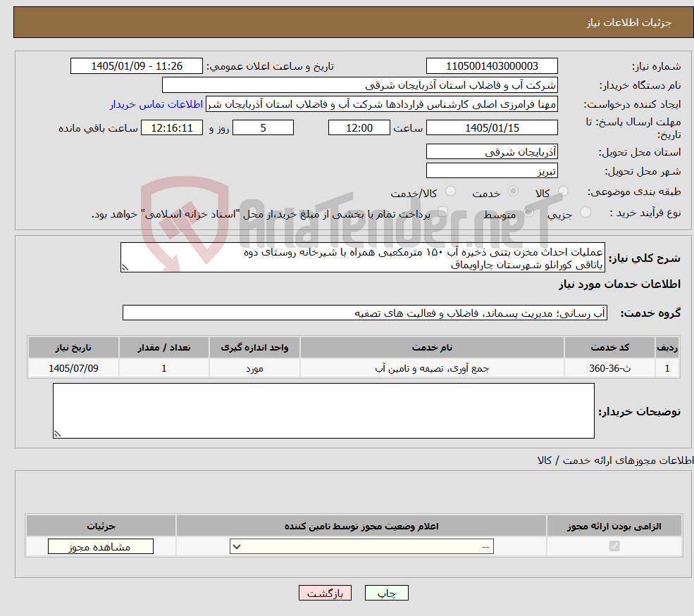This screenshot has width=694, height=616.
Task: Click the تاریخ نیاز column header
Action: pos(73,348)
